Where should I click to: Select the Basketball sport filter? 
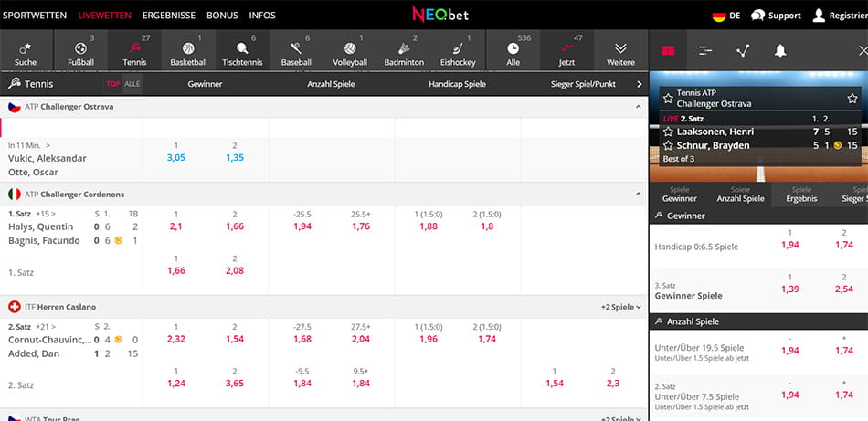coord(188,50)
